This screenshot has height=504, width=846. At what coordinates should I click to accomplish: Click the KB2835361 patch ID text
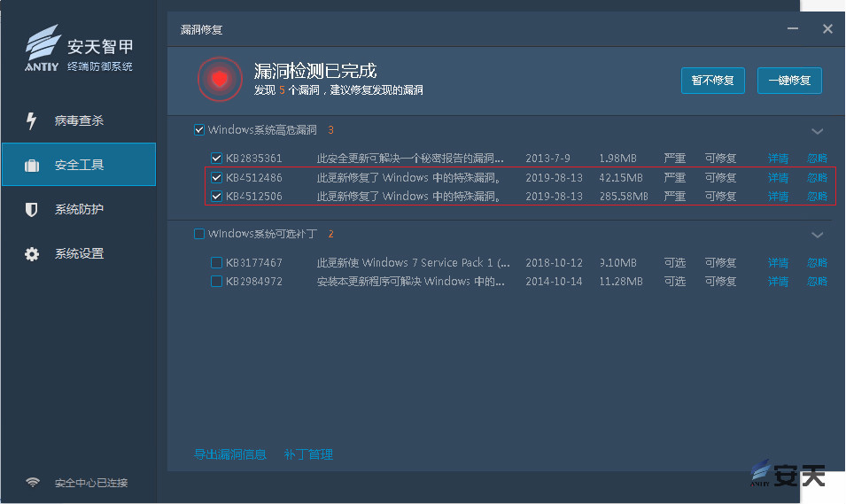click(x=253, y=158)
